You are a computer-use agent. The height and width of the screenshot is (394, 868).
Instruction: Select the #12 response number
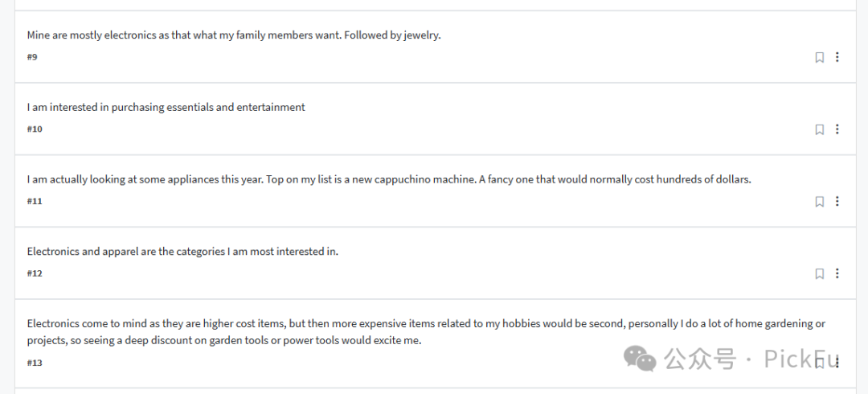point(35,273)
